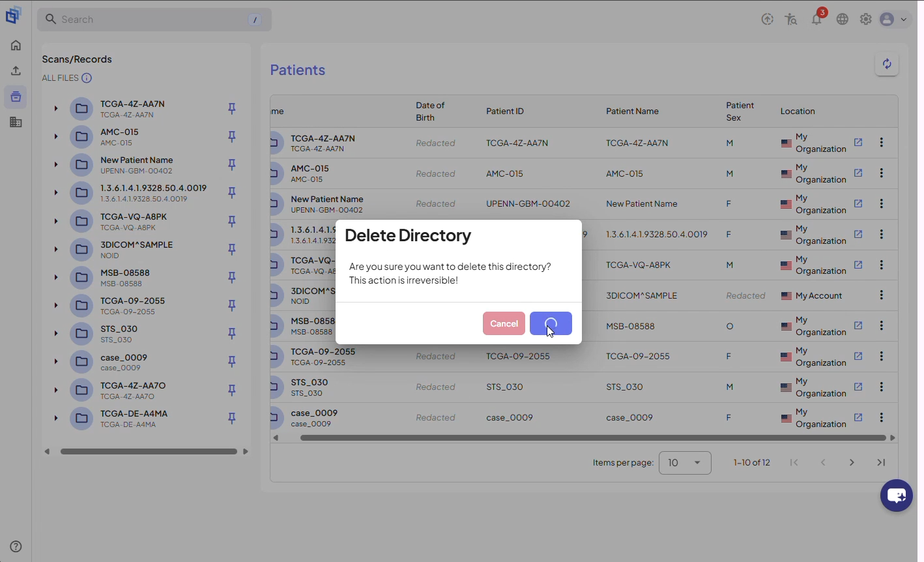Viewport: 924px width, 562px height.
Task: Open the items per page dropdown
Action: 685,463
